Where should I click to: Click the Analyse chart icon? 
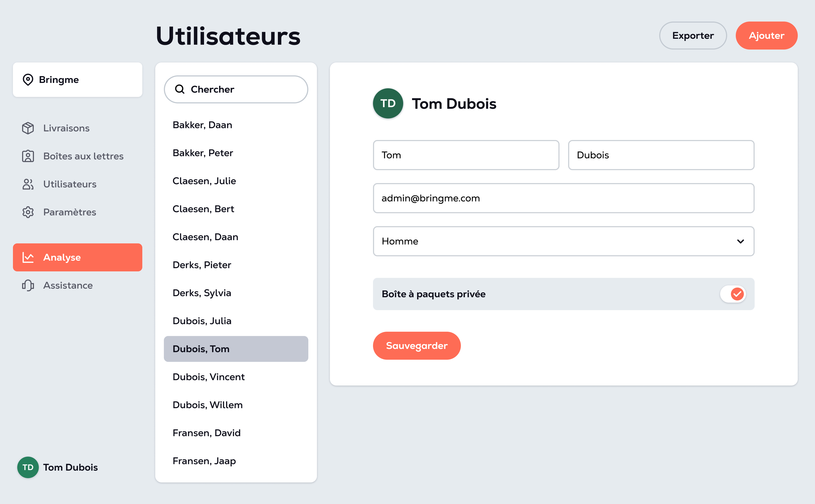click(28, 257)
